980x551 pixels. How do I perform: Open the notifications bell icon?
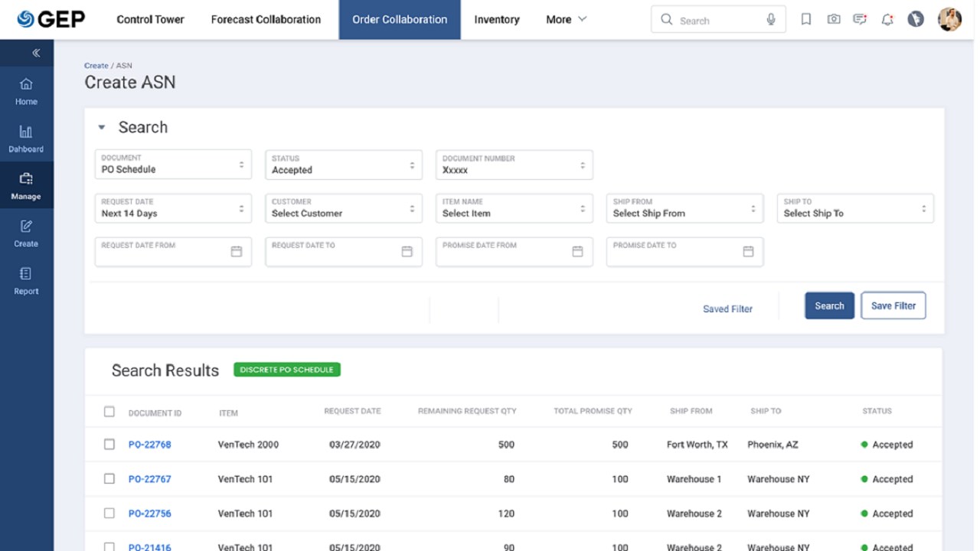[x=887, y=20]
